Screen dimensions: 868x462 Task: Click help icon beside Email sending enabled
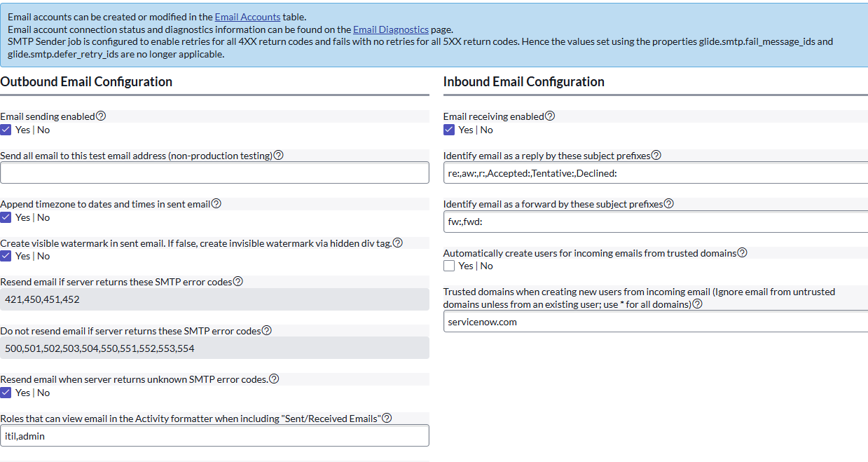click(x=101, y=116)
